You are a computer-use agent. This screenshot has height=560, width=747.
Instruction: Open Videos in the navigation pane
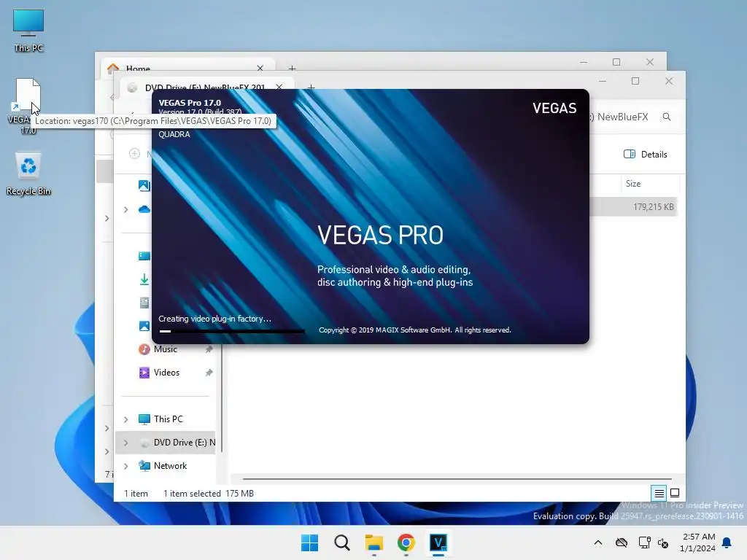(166, 373)
